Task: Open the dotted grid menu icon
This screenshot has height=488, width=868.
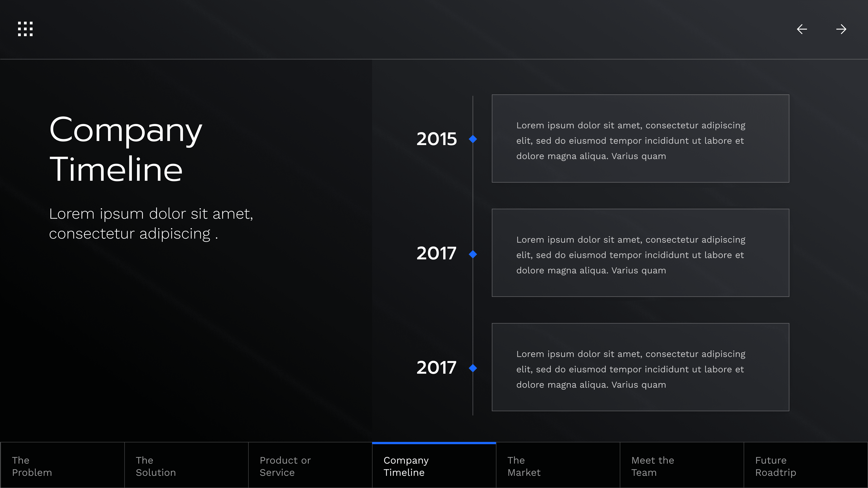Action: click(25, 29)
